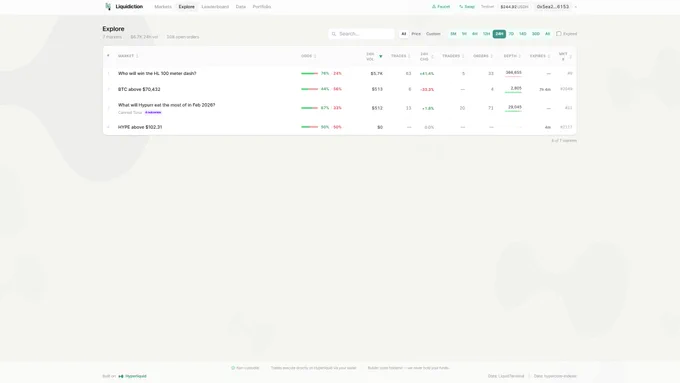
Task: Open the wallet address menu
Action: click(x=553, y=7)
